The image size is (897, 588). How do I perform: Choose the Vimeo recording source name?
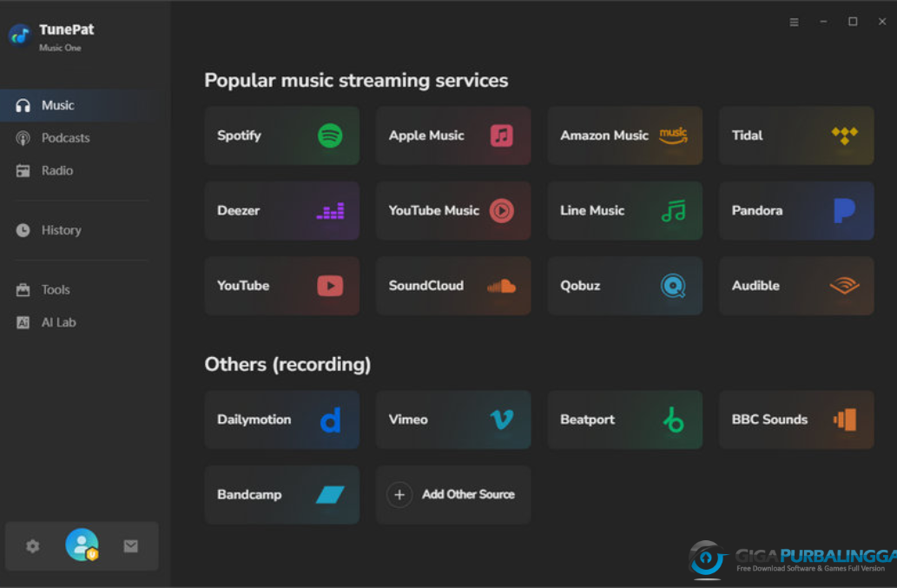pyautogui.click(x=408, y=420)
